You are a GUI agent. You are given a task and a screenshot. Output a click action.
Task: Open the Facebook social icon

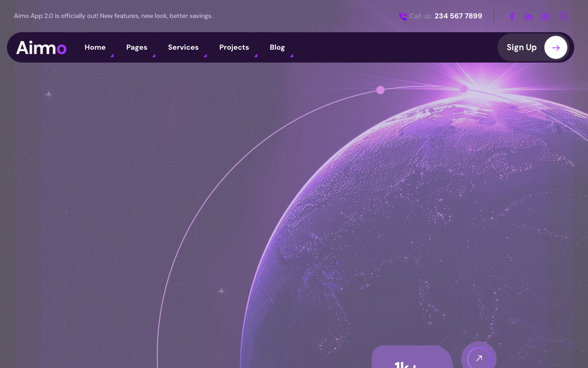[512, 17]
